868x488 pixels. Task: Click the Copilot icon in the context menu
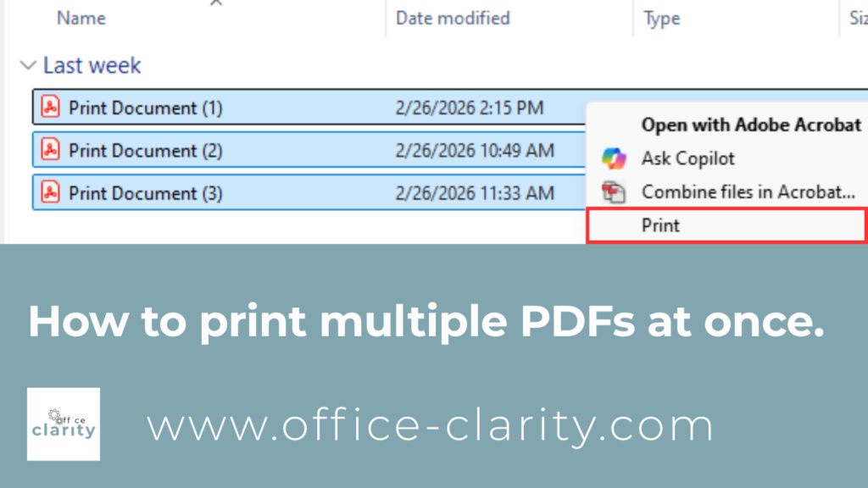[x=613, y=158]
